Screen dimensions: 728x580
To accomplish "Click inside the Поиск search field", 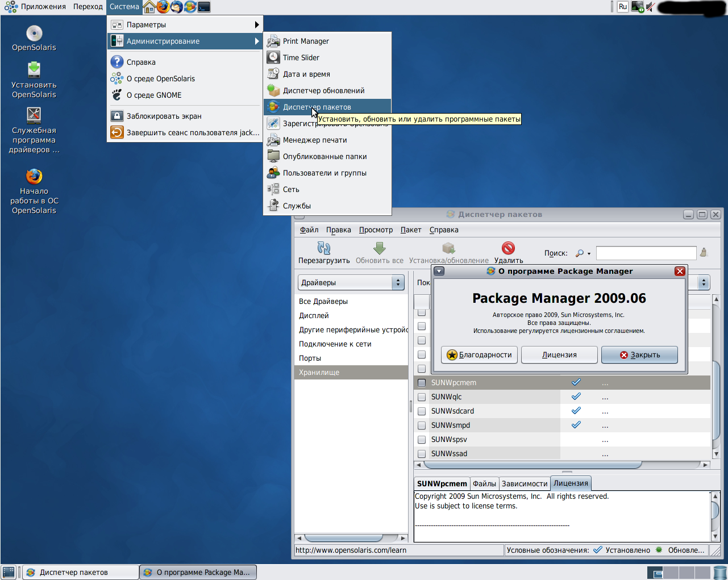I will [x=646, y=253].
